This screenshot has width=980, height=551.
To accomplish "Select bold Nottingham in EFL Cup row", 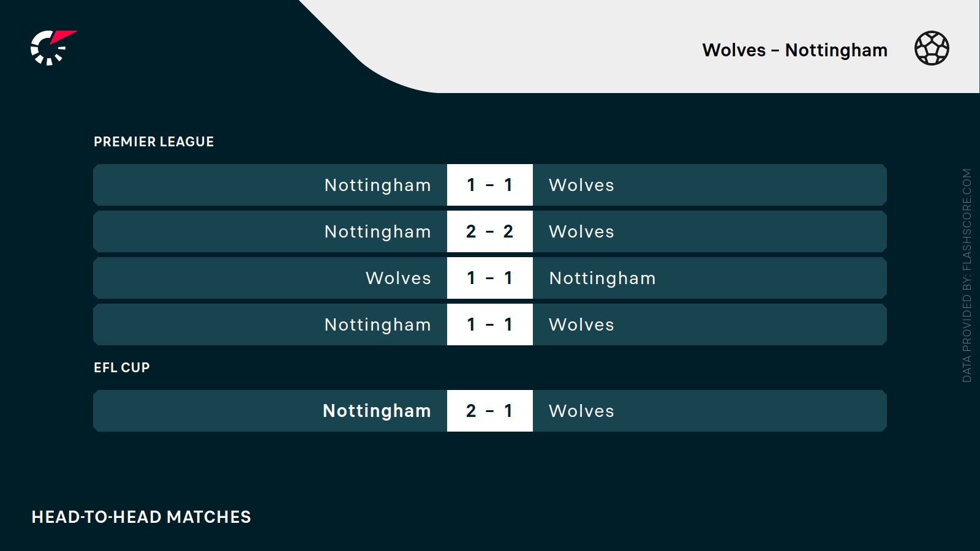I will (377, 411).
